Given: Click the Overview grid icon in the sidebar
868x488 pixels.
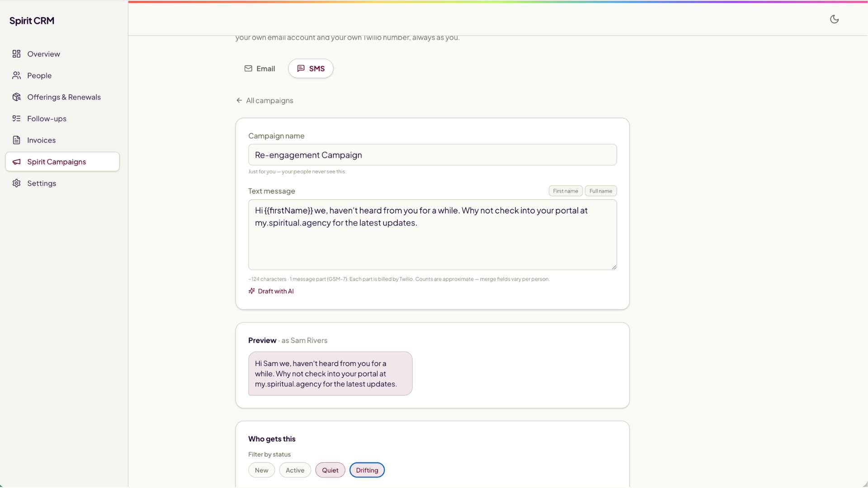Looking at the screenshot, I should 17,54.
